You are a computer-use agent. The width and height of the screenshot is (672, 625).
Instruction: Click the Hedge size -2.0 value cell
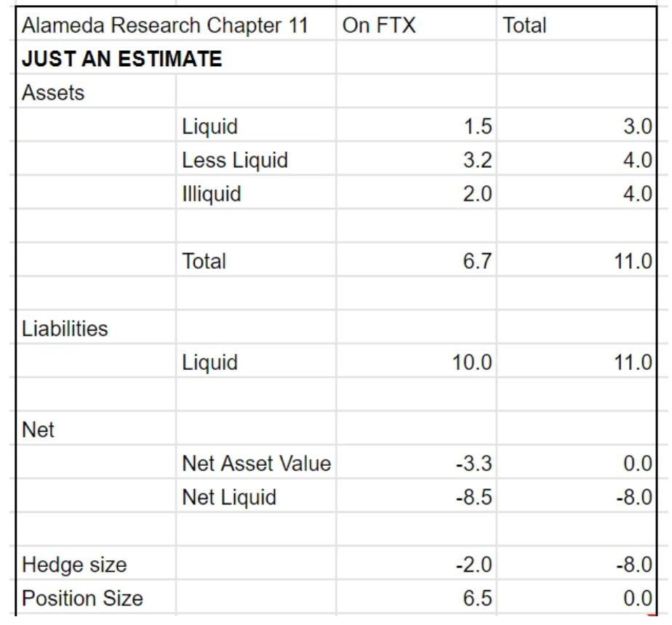pyautogui.click(x=416, y=563)
